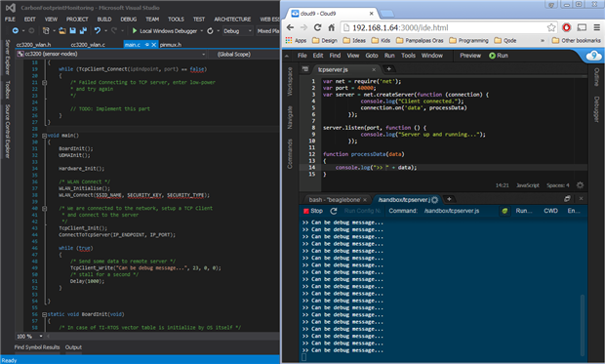Close the console panel with X icon
Screen dimensions: 605x364
581,199
